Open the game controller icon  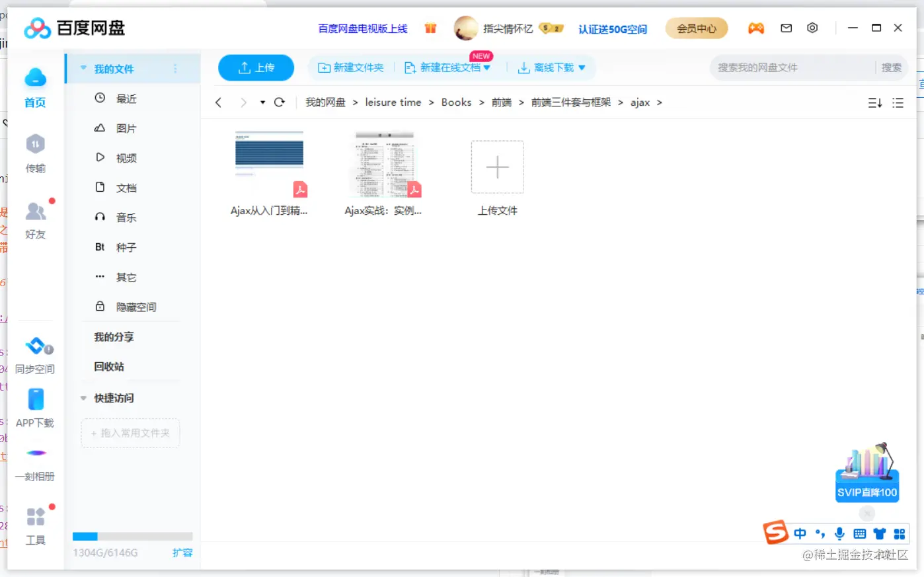(756, 28)
